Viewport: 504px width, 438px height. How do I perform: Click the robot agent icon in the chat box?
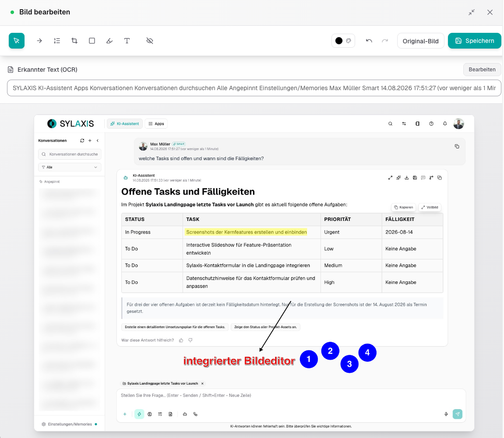(x=185, y=414)
